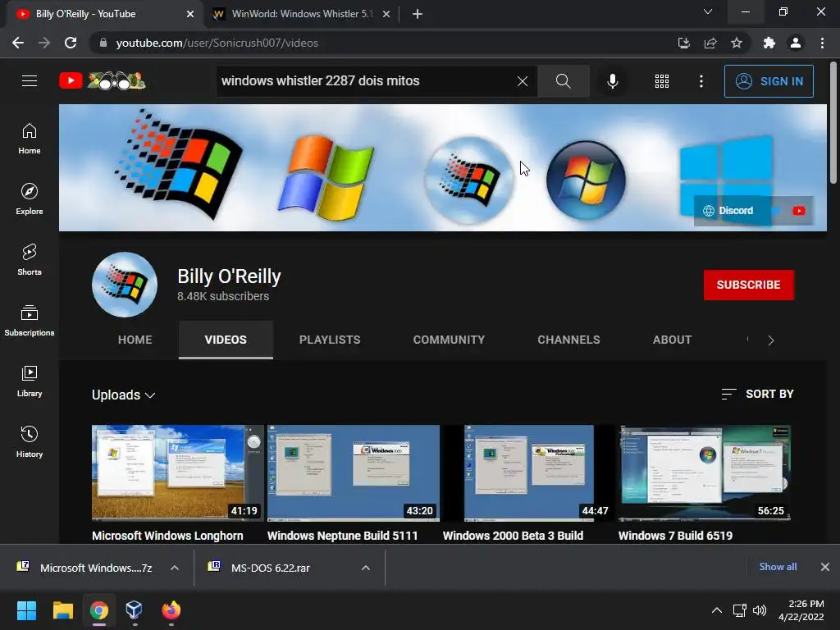The image size is (840, 630).
Task: Click the 41:19 Longhorn video thumbnail
Action: tap(178, 473)
